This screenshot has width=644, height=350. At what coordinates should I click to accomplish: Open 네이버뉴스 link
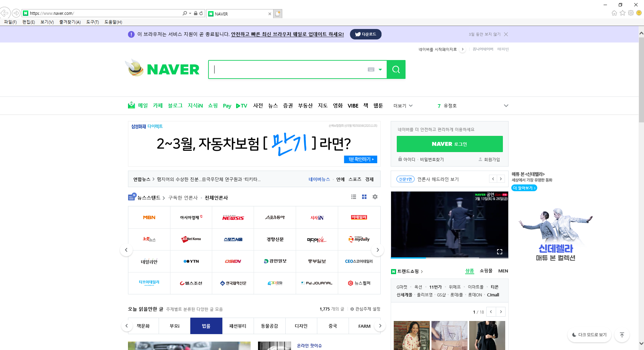point(319,179)
